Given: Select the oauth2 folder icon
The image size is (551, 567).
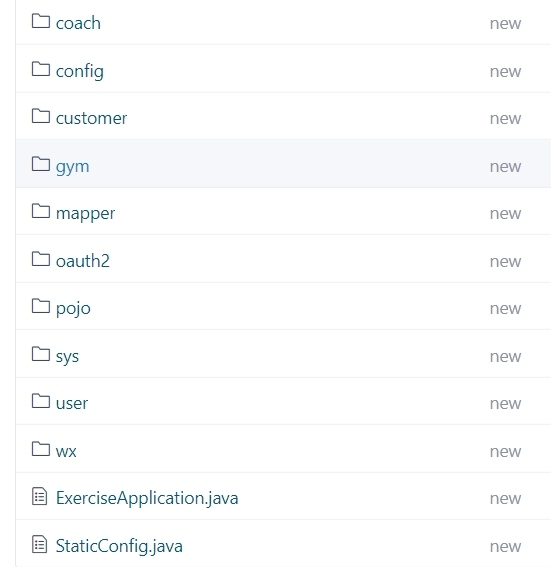Looking at the screenshot, I should click(40, 259).
